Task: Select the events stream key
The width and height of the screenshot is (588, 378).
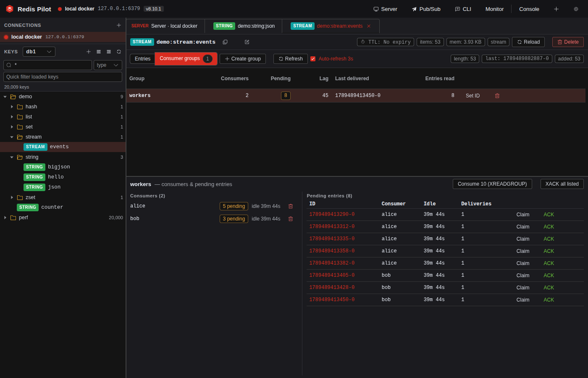Action: point(63,147)
